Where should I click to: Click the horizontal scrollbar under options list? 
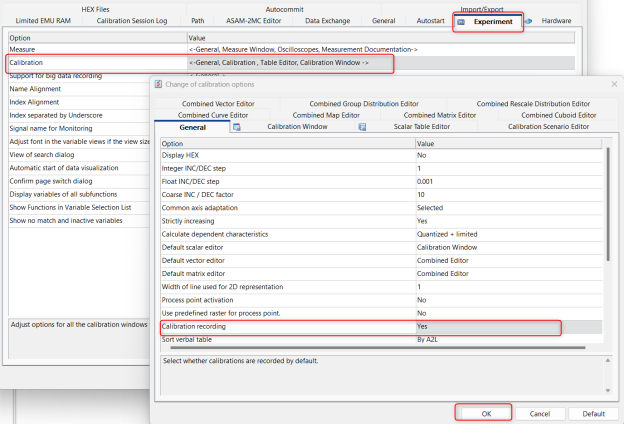click(x=378, y=348)
